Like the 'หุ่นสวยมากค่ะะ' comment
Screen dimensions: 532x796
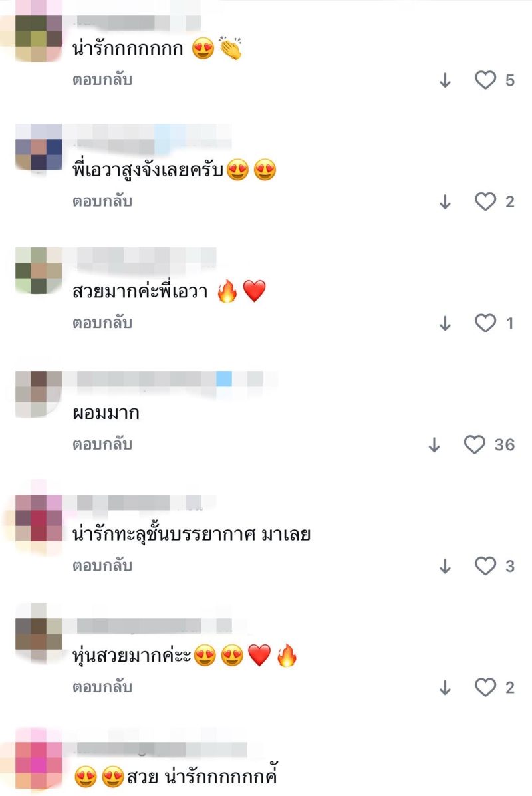click(x=485, y=687)
